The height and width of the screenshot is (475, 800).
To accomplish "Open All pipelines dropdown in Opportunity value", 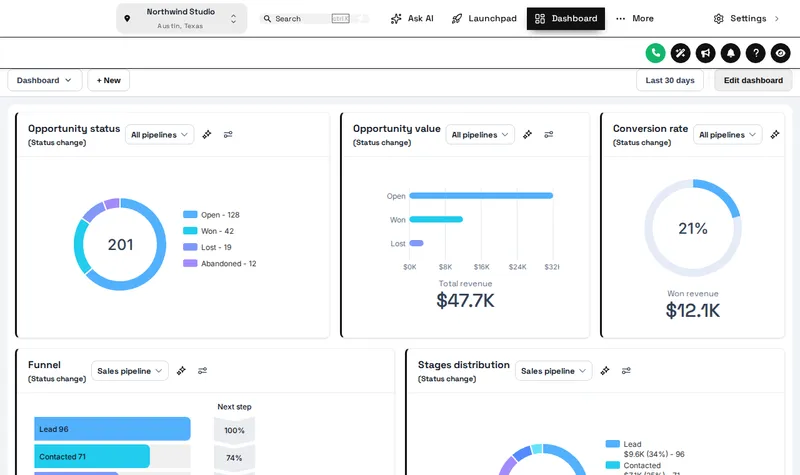I will (480, 135).
